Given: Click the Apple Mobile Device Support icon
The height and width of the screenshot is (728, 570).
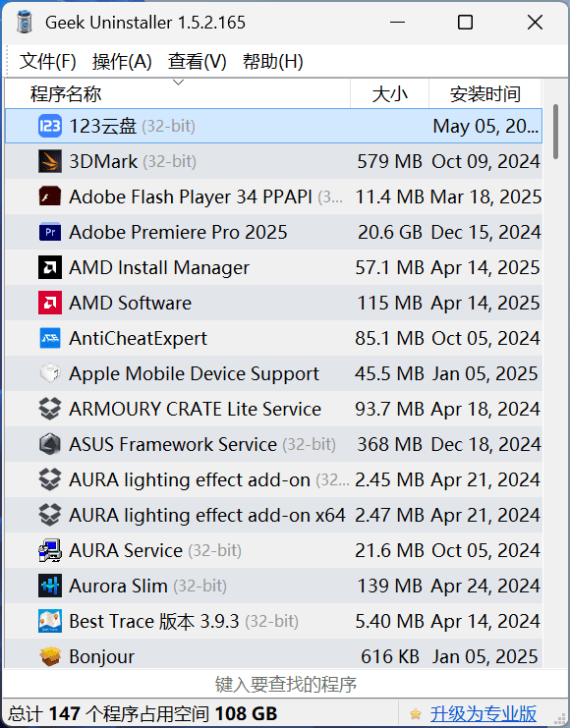Looking at the screenshot, I should point(50,373).
